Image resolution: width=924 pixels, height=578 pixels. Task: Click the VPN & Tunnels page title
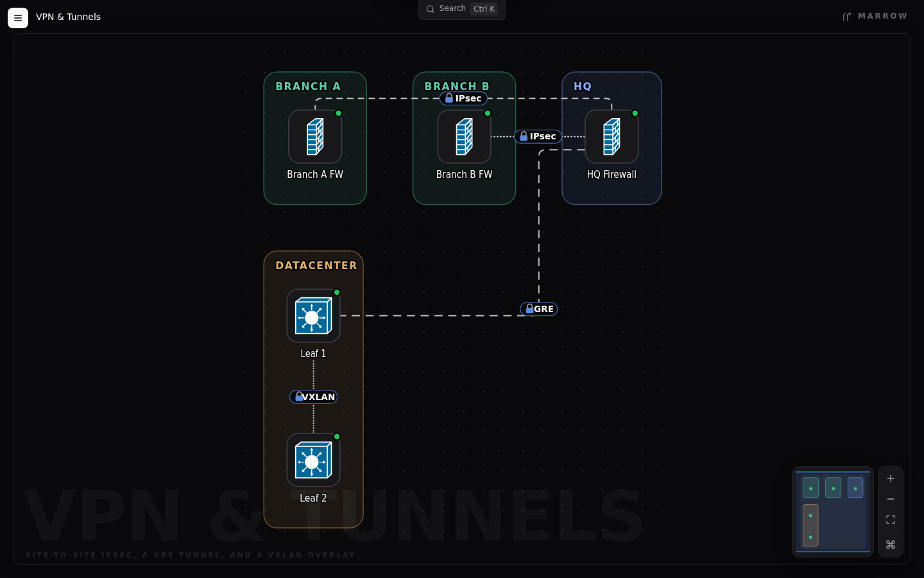(x=68, y=17)
